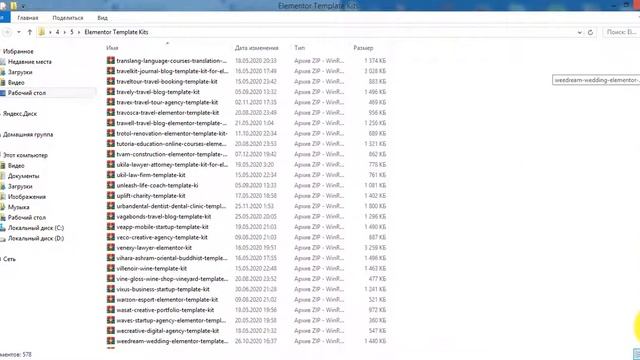Select file name vixus-business-startup-template-kit
This screenshot has width=640, height=360.
[163, 289]
